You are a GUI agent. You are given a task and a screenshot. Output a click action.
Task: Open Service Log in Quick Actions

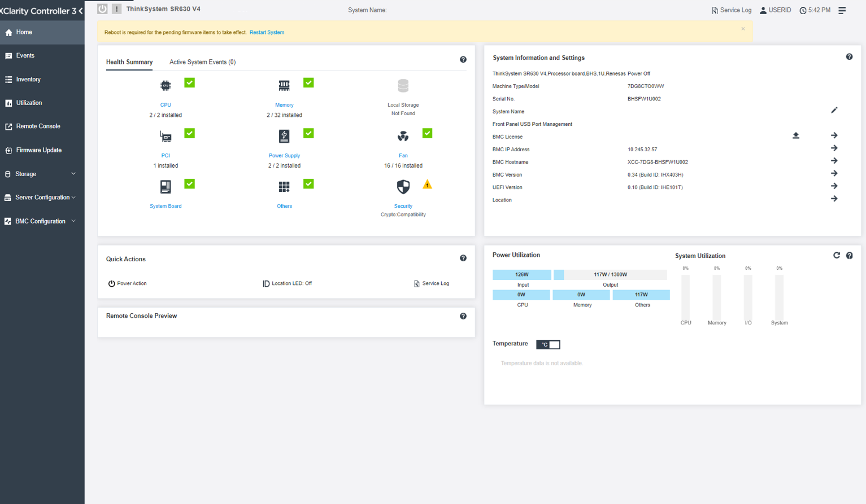point(432,283)
